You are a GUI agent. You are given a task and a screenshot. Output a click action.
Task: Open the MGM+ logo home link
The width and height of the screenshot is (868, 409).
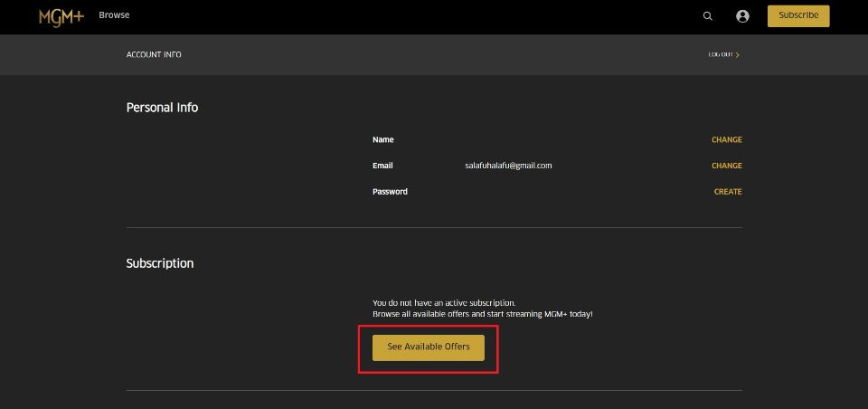[x=61, y=16]
